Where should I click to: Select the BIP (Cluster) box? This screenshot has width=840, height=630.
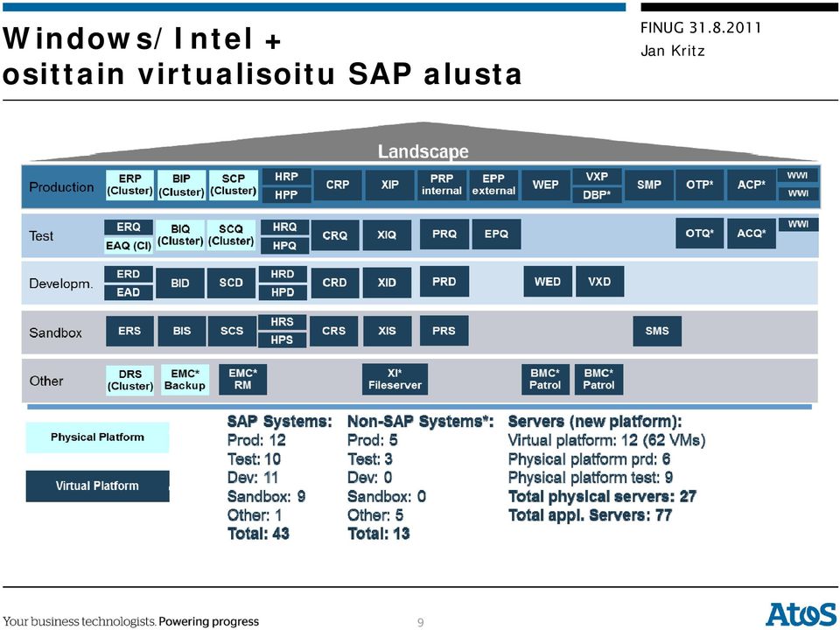(x=181, y=185)
